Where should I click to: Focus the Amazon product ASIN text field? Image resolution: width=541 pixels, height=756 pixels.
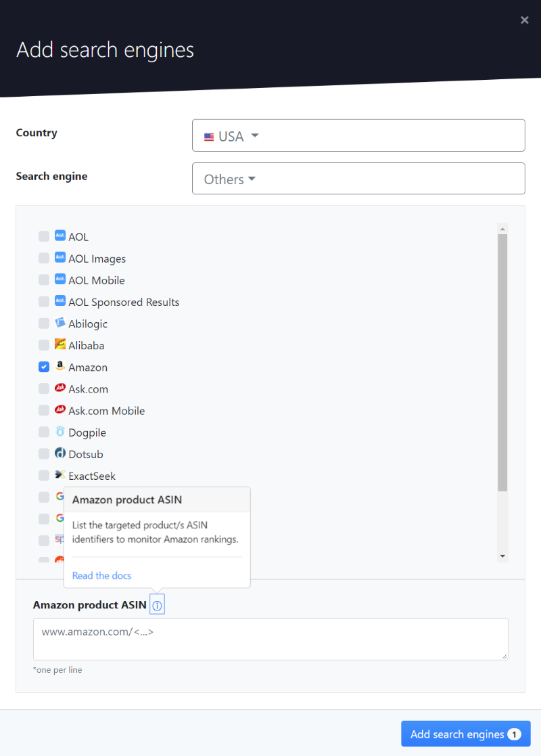click(x=270, y=640)
